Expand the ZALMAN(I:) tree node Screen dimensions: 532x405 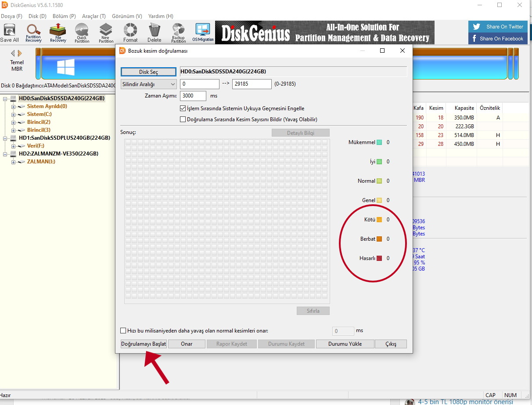point(13,162)
